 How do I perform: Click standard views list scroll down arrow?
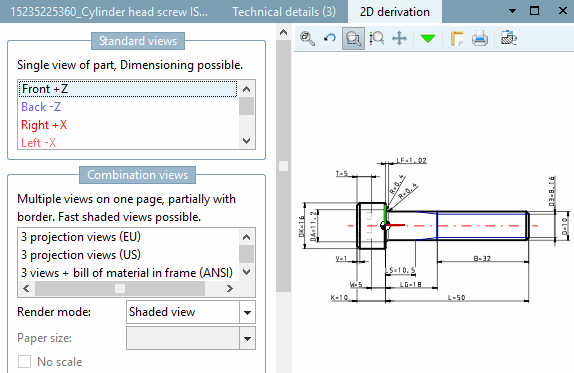click(247, 141)
